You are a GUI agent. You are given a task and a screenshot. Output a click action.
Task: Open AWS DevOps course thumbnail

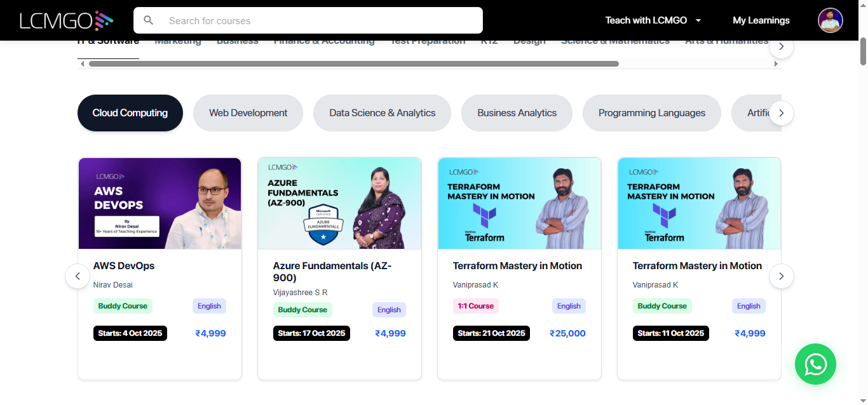coord(160,204)
